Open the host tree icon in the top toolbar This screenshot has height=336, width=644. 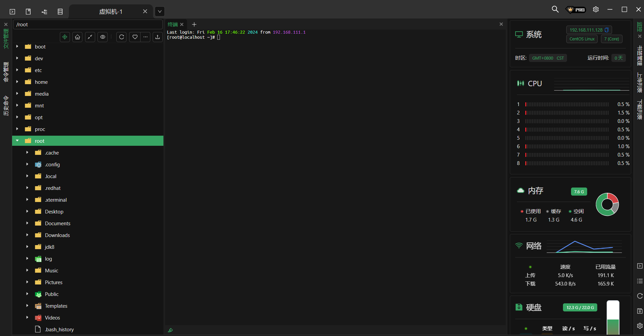click(44, 11)
